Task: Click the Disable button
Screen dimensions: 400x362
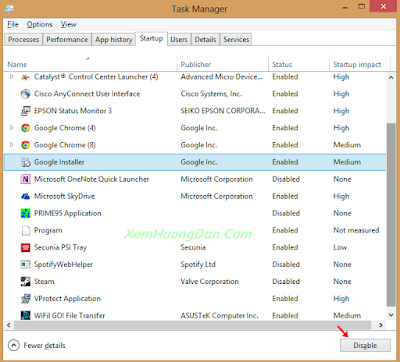Action: [365, 345]
